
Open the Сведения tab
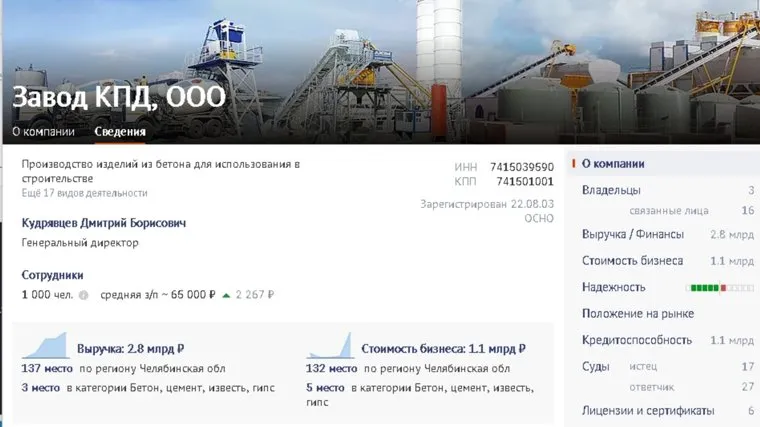pyautogui.click(x=120, y=132)
